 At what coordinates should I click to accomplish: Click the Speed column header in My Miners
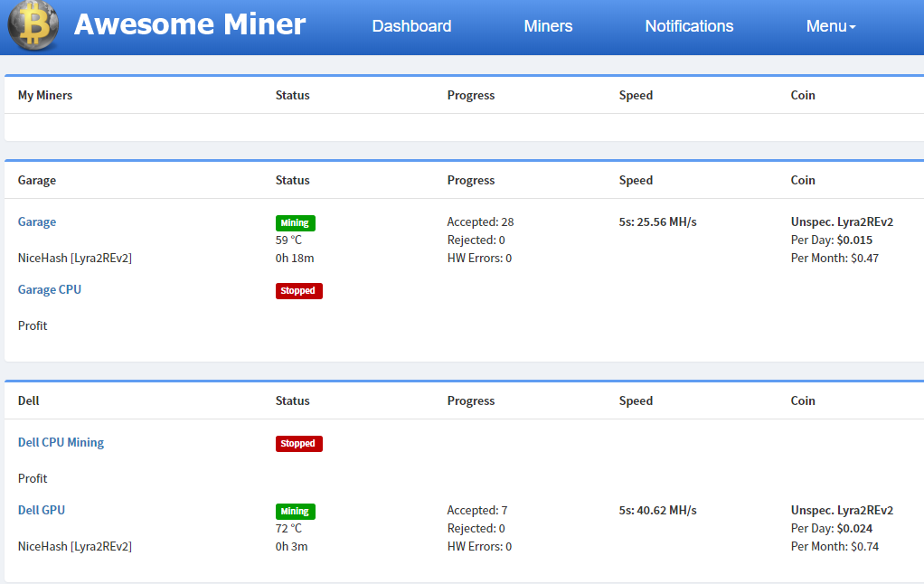(636, 95)
